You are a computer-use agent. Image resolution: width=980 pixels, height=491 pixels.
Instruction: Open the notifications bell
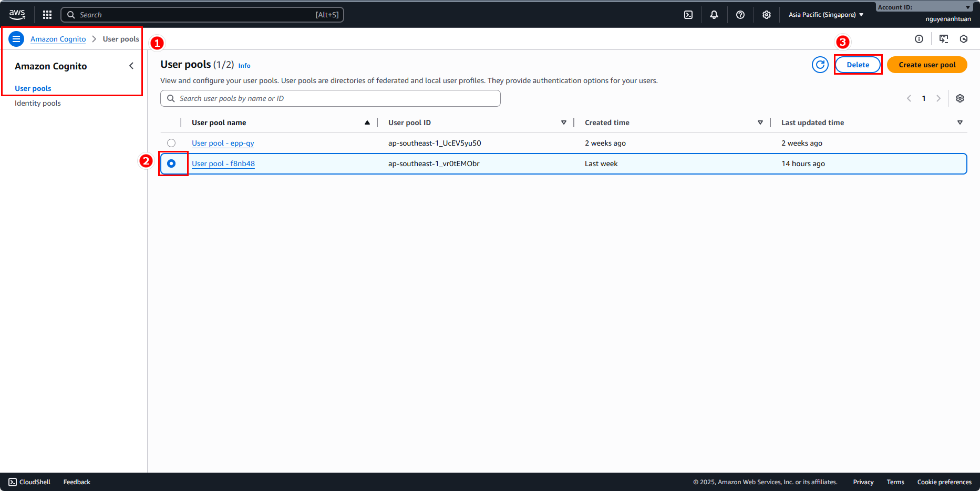click(714, 15)
